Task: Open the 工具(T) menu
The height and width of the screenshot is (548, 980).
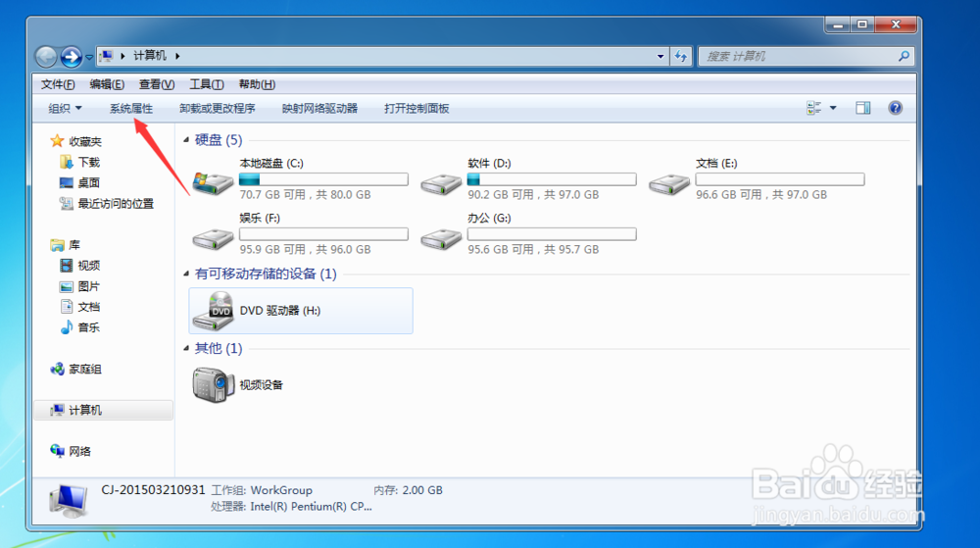Action: 206,84
